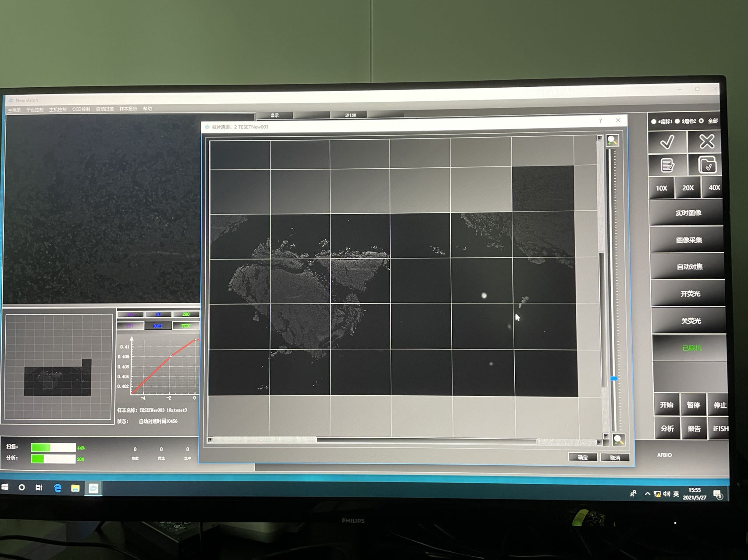Switch to the 显示 tab
This screenshot has width=748, height=560.
point(274,115)
